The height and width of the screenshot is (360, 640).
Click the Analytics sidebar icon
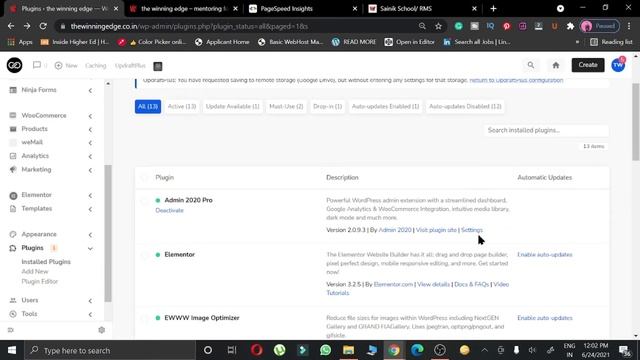(x=13, y=156)
